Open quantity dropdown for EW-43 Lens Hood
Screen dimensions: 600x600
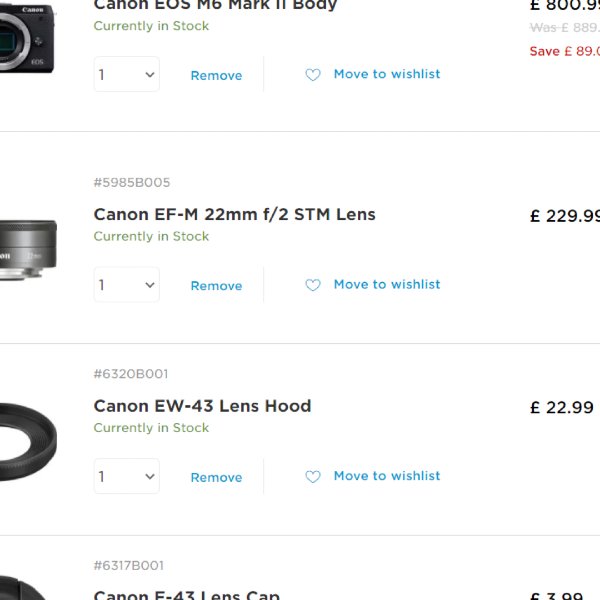coord(127,477)
